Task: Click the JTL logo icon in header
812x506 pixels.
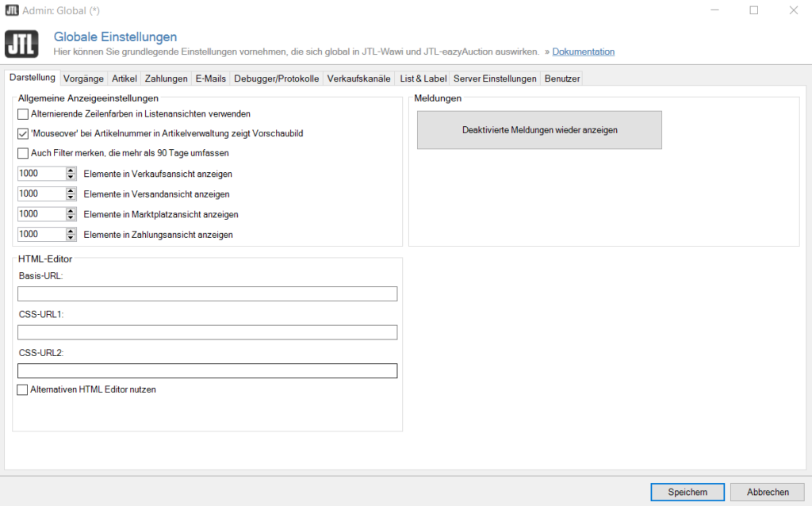Action: tap(21, 44)
